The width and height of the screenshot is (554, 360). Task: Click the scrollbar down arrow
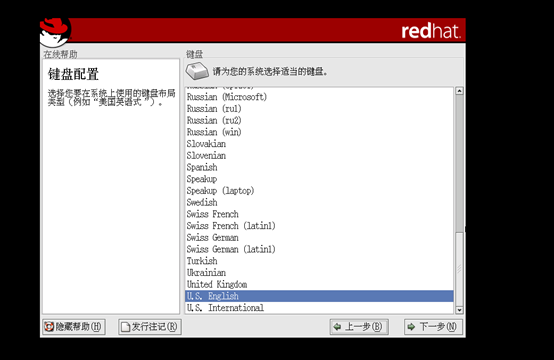459,310
